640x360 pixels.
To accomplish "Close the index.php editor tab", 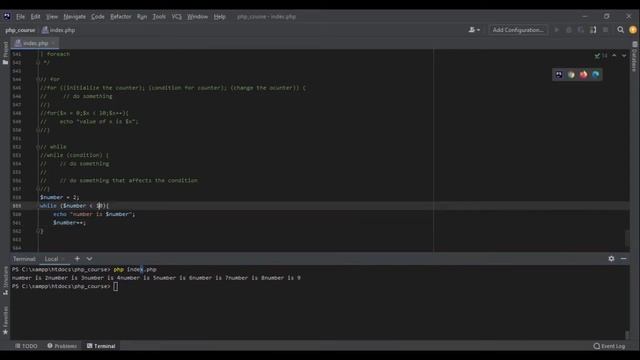I will tap(53, 43).
